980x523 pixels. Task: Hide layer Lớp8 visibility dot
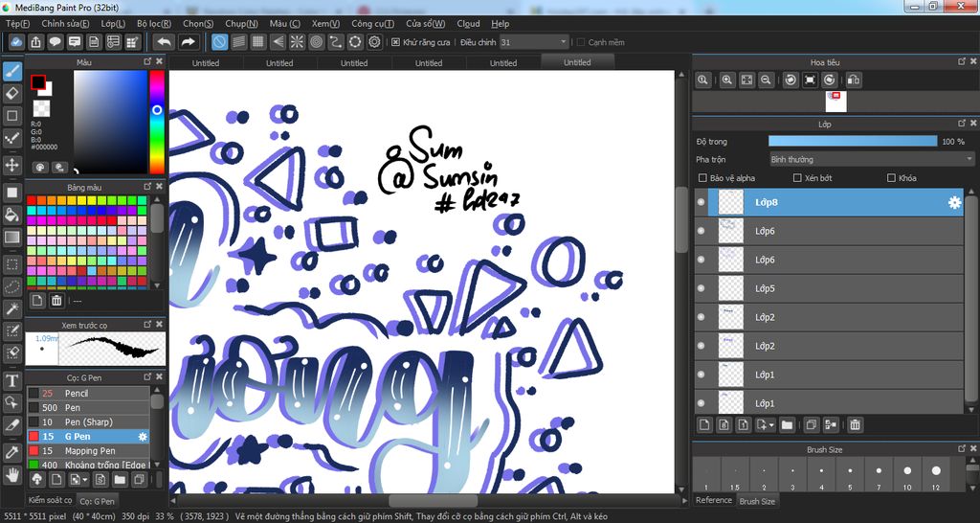(701, 202)
